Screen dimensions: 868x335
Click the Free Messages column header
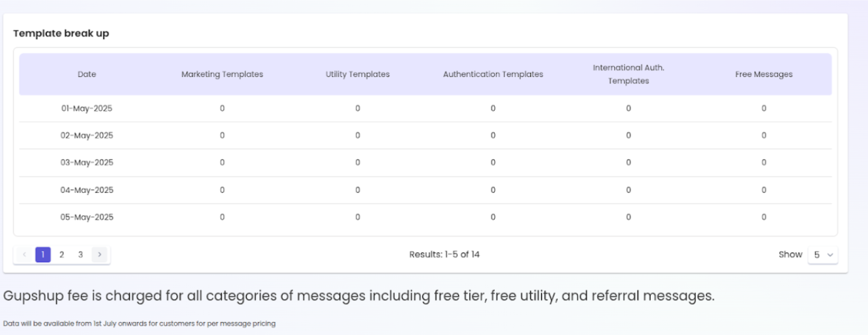764,74
